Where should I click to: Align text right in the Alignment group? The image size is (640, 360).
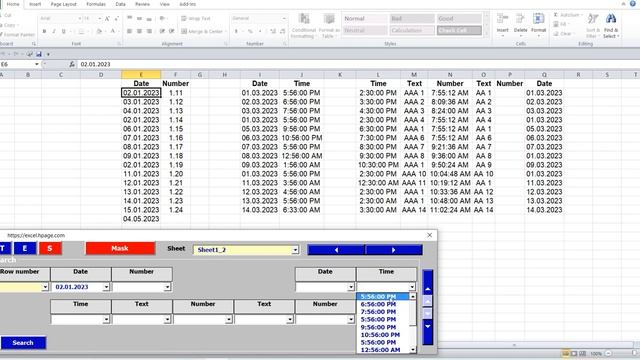coord(149,31)
